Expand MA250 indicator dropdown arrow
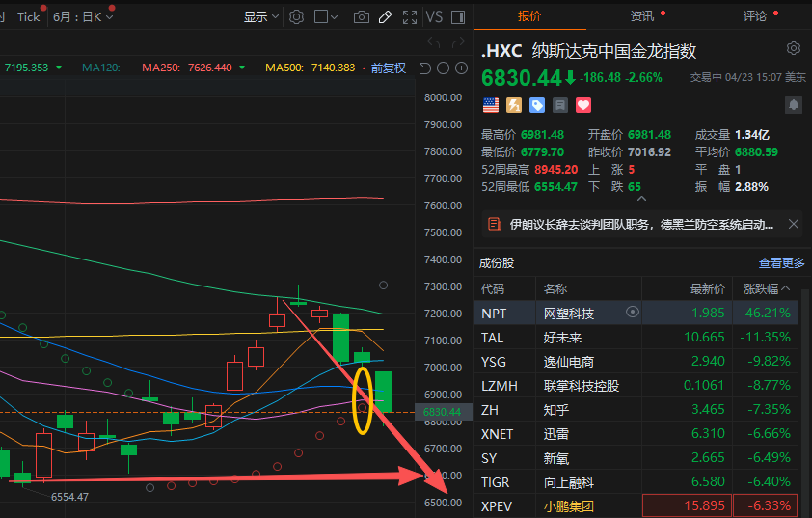 tap(242, 68)
